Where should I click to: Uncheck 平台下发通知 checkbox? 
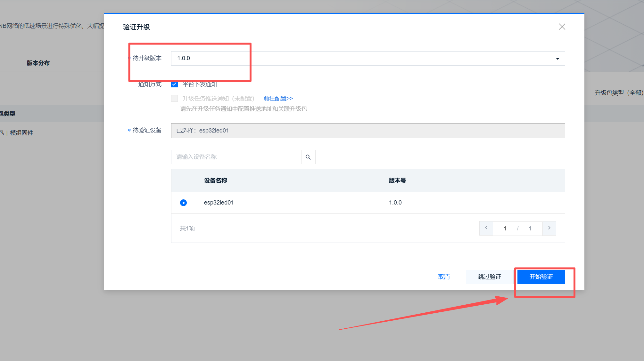(x=175, y=84)
